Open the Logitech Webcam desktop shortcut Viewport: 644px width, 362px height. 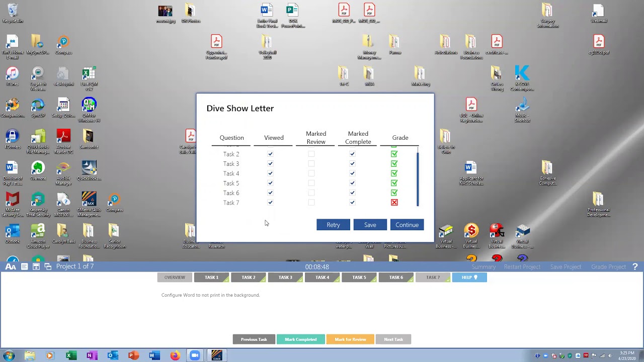(38, 79)
